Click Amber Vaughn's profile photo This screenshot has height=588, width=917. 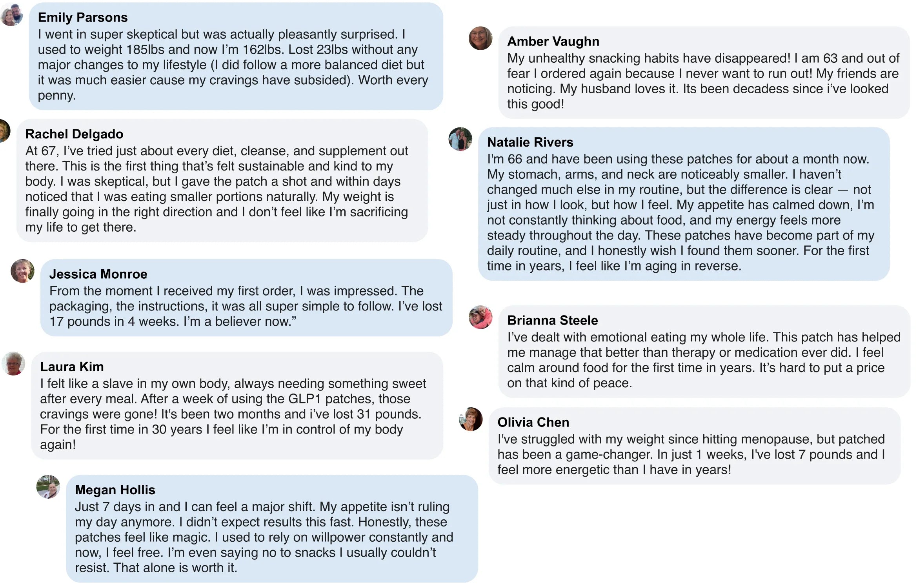coord(480,38)
